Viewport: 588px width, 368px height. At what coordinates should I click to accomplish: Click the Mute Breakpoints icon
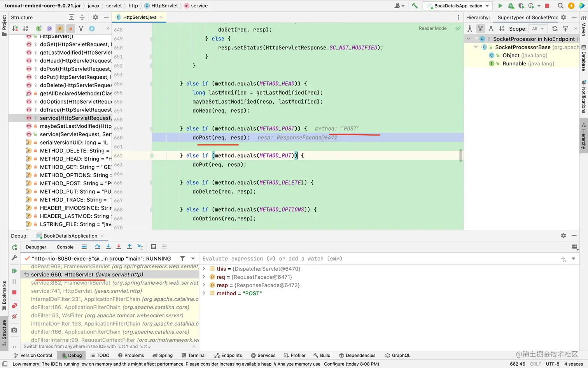(x=14, y=317)
